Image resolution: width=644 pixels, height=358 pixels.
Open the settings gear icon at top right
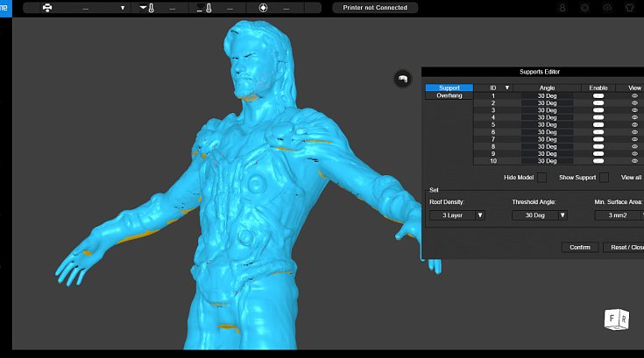coord(584,8)
